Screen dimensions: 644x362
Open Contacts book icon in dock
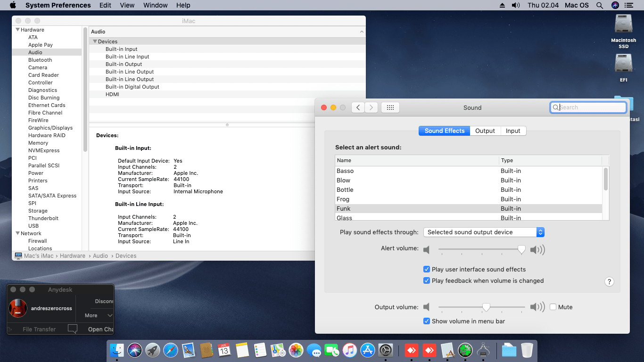(206, 350)
